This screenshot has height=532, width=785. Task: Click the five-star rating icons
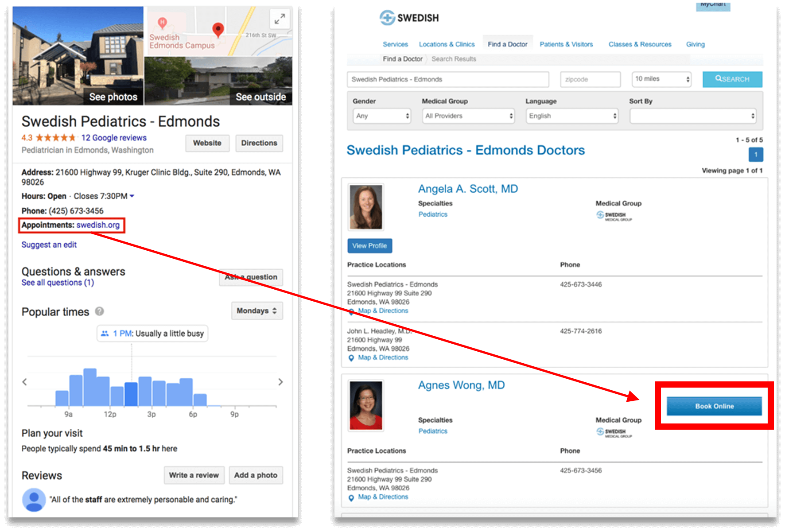pyautogui.click(x=56, y=138)
